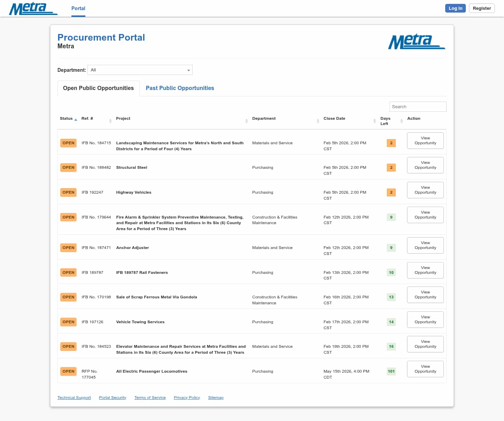
Task: Sort by Close Date column sort arrows
Action: click(375, 121)
